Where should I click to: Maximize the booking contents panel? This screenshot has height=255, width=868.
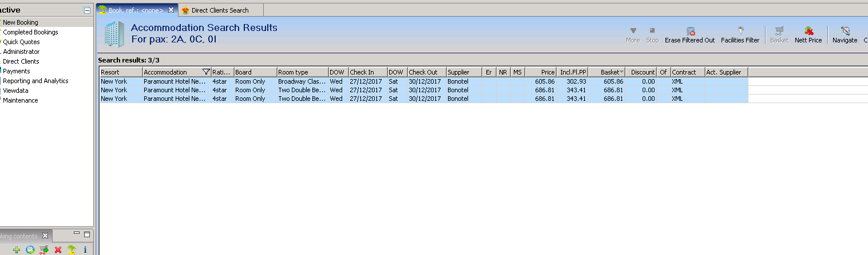coord(87,234)
